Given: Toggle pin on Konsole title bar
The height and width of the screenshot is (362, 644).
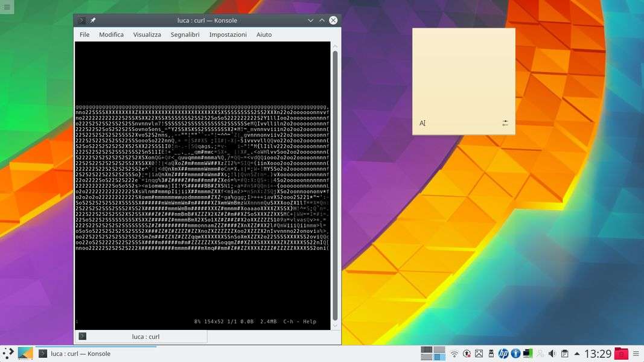Looking at the screenshot, I should coord(93,21).
